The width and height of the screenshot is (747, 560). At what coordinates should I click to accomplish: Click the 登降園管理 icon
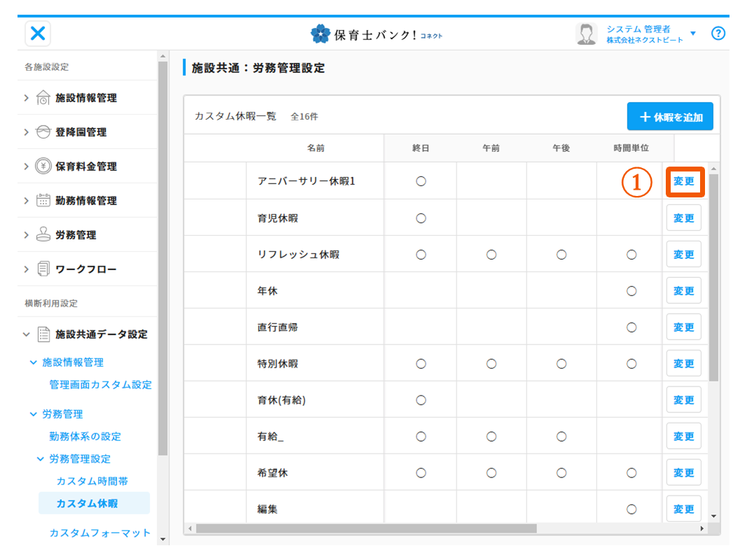click(43, 132)
